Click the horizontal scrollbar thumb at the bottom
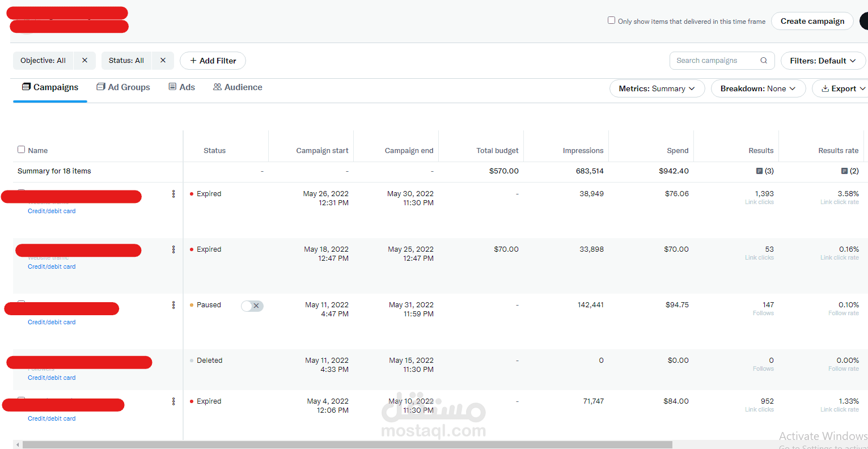868x449 pixels. 348,445
